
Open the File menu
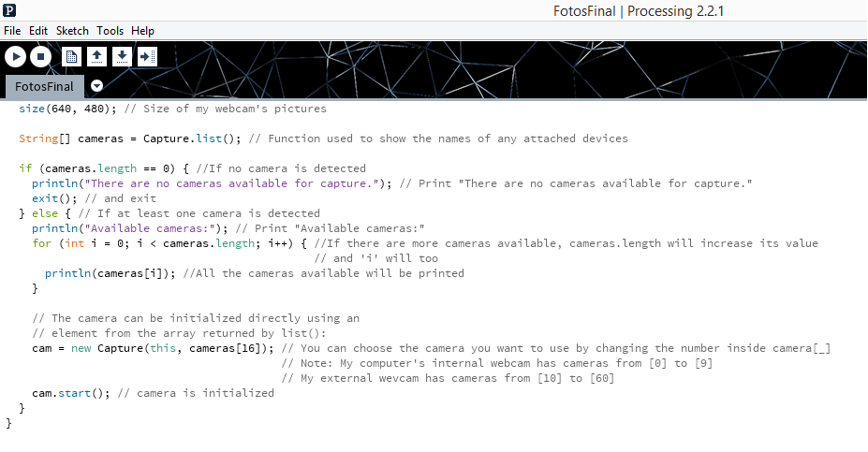[x=12, y=31]
